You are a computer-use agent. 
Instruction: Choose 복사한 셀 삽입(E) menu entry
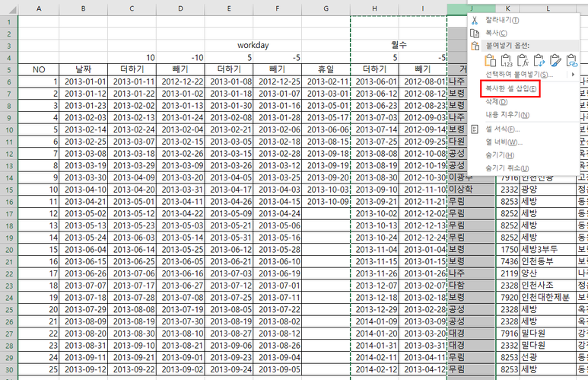510,88
